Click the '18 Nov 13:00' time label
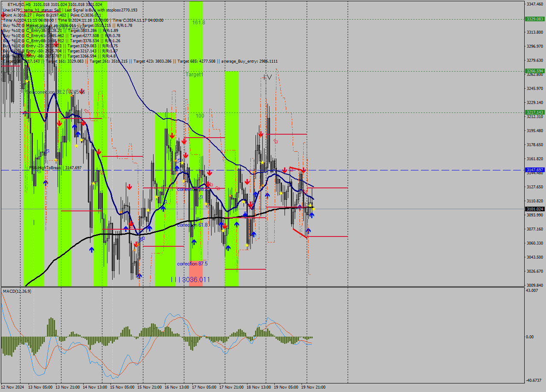Screen dimensions: 546x392 point(258,387)
